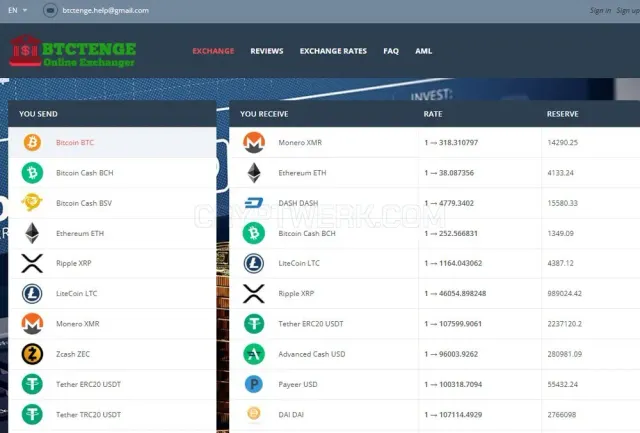Click the 'Tether TRC20 USDT' label

tap(89, 415)
